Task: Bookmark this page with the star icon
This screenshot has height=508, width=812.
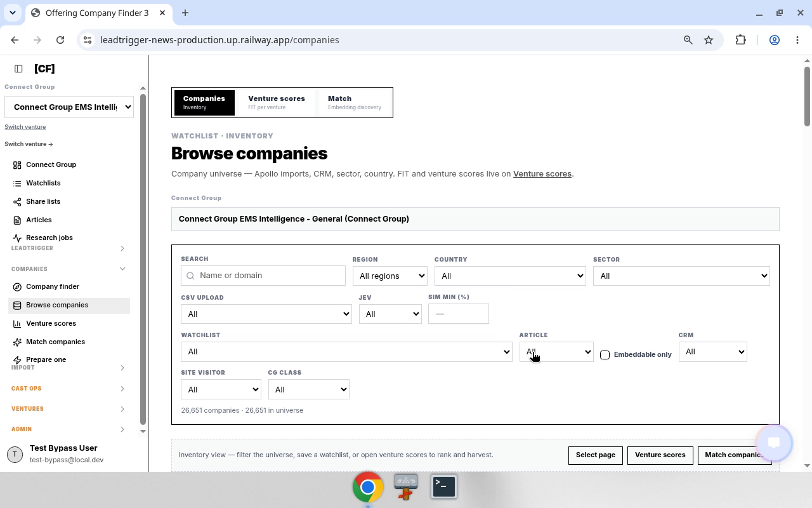Action: pyautogui.click(x=709, y=40)
